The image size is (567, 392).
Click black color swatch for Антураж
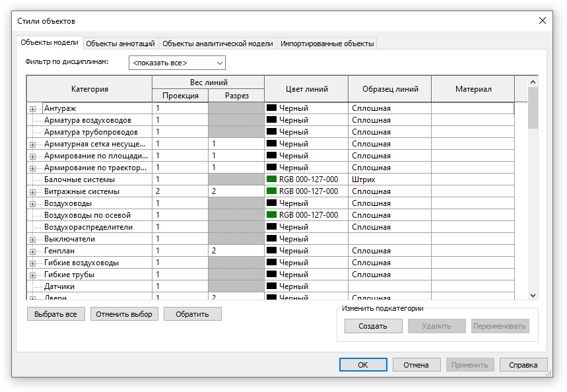(271, 108)
